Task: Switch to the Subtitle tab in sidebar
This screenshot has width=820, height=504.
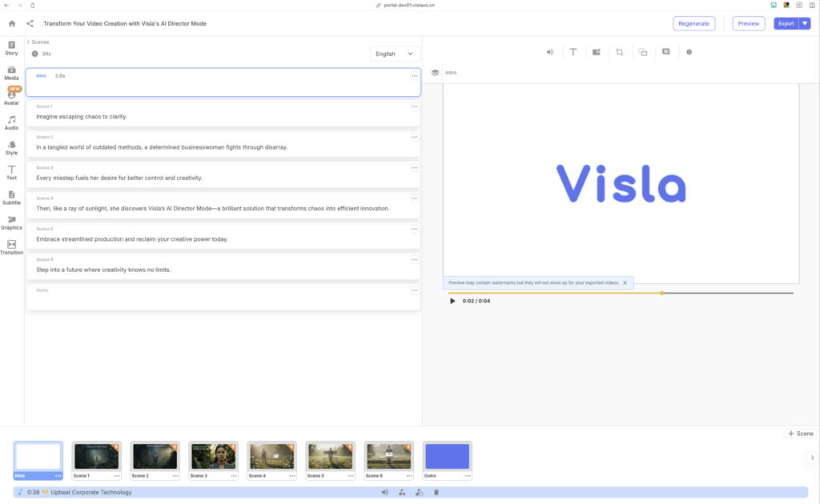Action: [11, 198]
